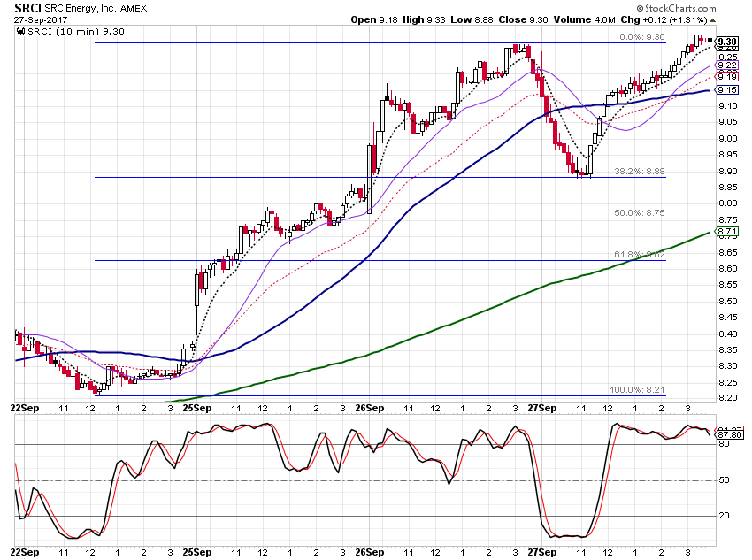Click the 87.80 stochastic value tag
Viewport: 752px width, 560px height.
tap(730, 435)
